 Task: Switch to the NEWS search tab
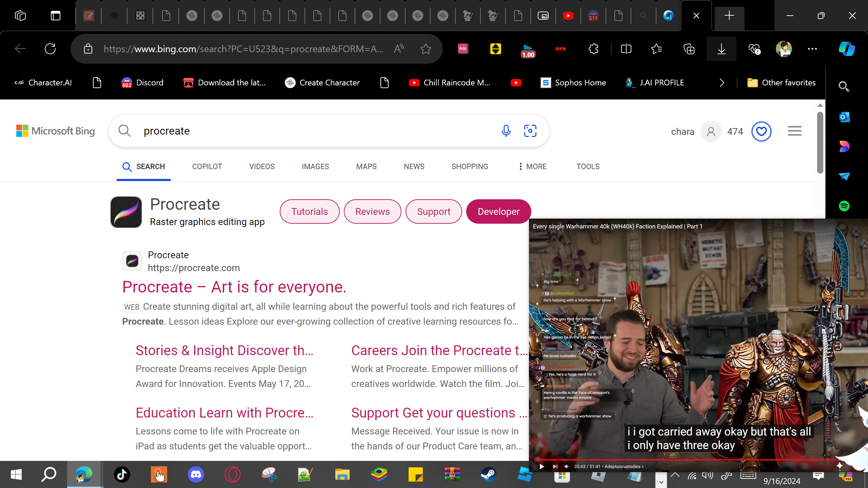tap(414, 167)
